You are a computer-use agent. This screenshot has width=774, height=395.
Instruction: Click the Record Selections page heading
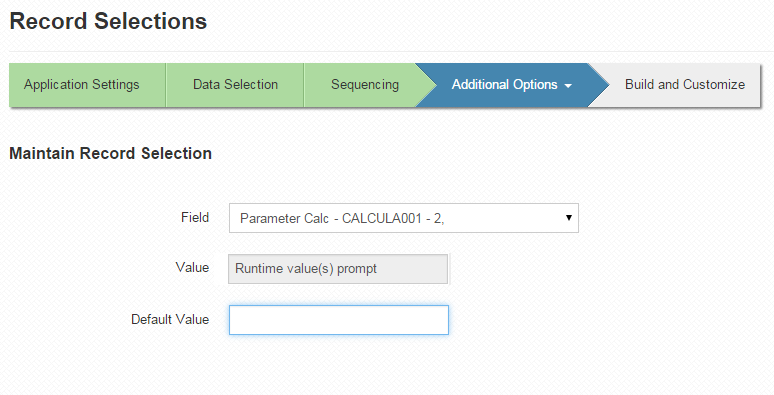108,21
